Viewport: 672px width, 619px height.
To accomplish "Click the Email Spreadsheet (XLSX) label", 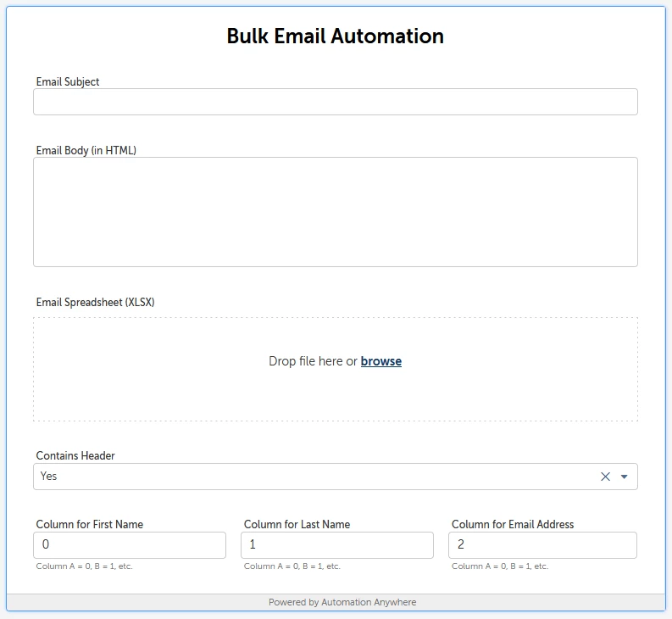I will click(95, 302).
